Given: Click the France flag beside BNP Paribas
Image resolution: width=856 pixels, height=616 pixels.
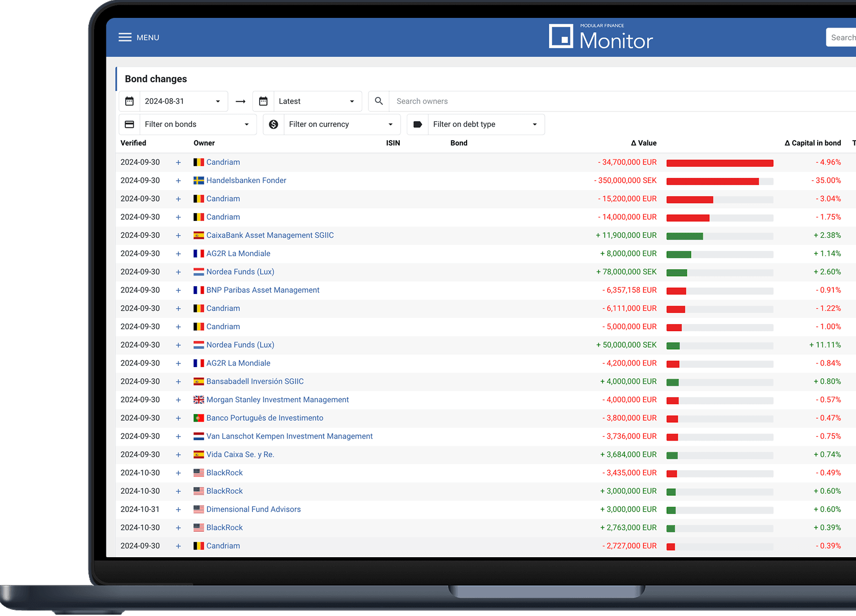Looking at the screenshot, I should (x=199, y=290).
